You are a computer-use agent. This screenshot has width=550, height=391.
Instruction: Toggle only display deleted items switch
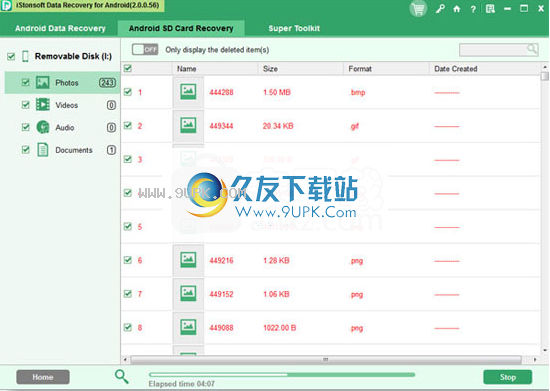pyautogui.click(x=145, y=49)
